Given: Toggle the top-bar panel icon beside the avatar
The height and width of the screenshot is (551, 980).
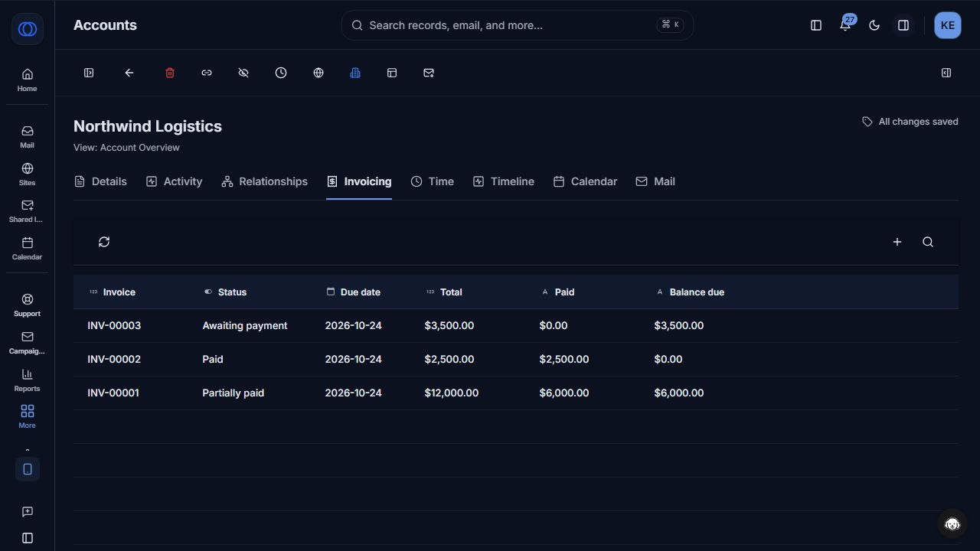Looking at the screenshot, I should pos(903,25).
